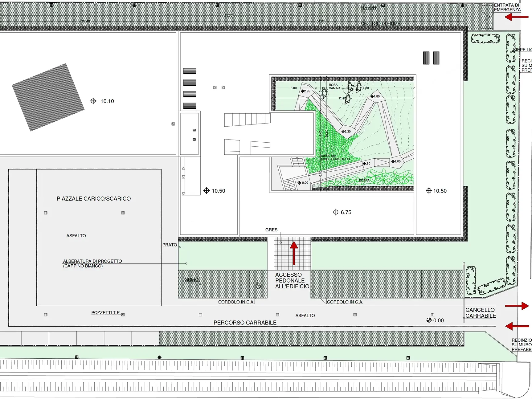The width and height of the screenshot is (532, 399).
Task: Select the 0.00 elevation marker near vehicle gate
Action: coord(429,320)
